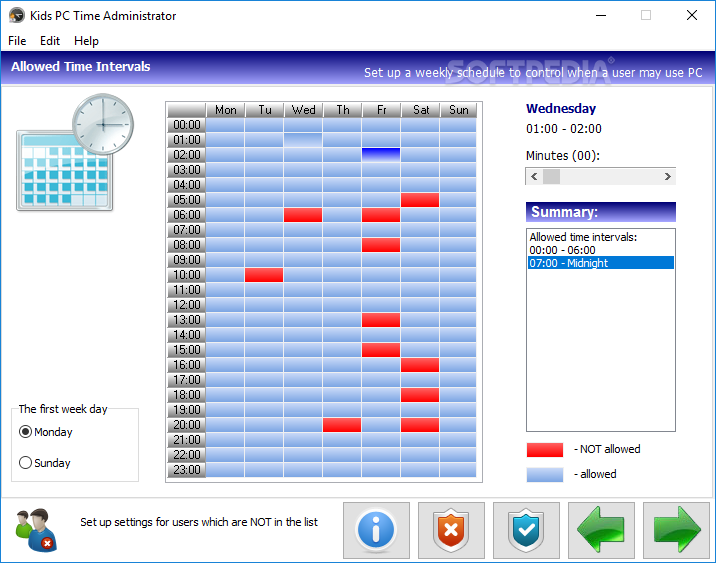This screenshot has height=563, width=716.
Task: Go forward with green right arrow
Action: [x=676, y=530]
